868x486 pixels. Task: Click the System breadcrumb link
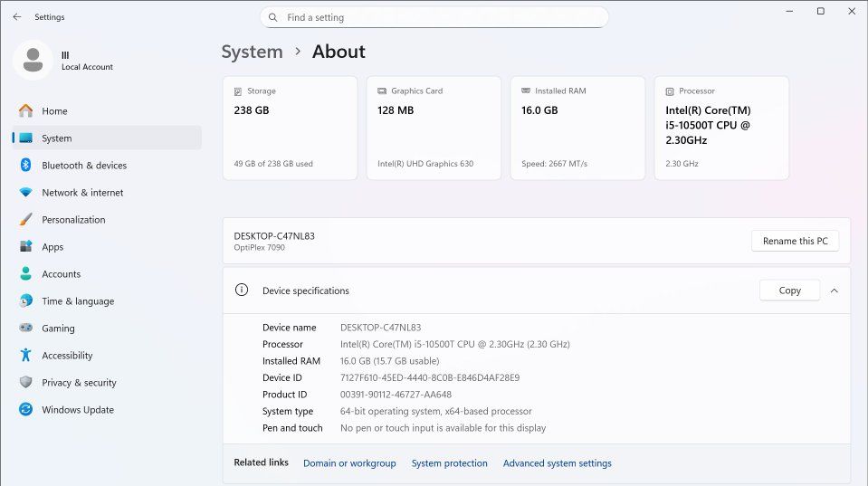coord(252,52)
